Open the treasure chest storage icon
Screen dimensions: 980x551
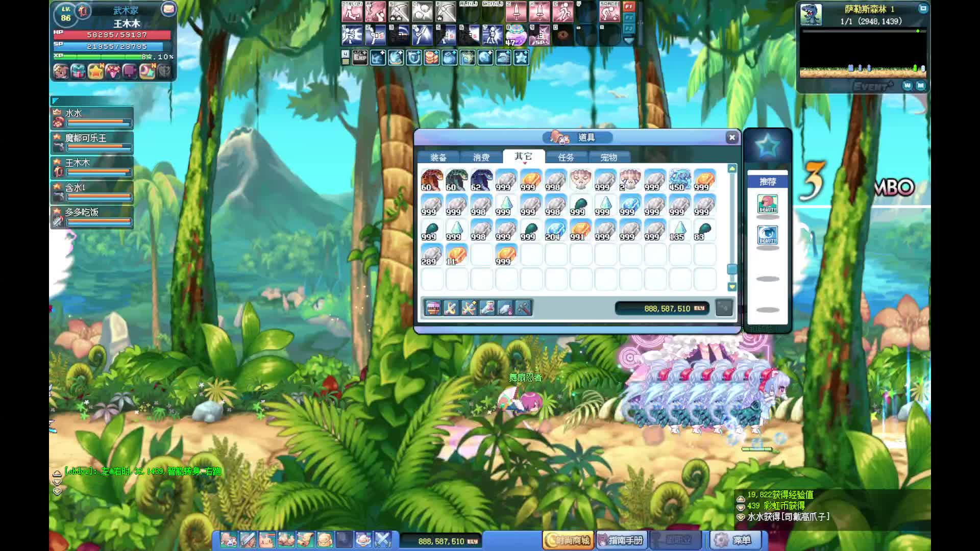pyautogui.click(x=433, y=308)
